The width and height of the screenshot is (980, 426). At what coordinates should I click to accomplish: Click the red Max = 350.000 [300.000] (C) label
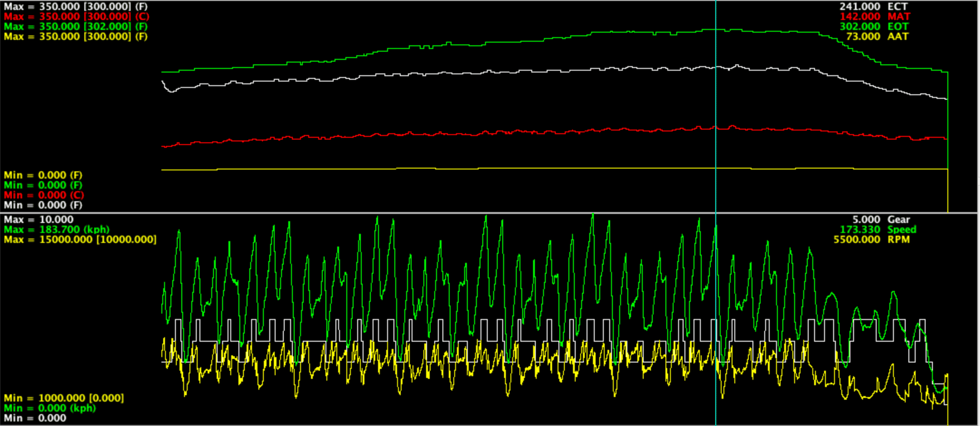[x=76, y=16]
